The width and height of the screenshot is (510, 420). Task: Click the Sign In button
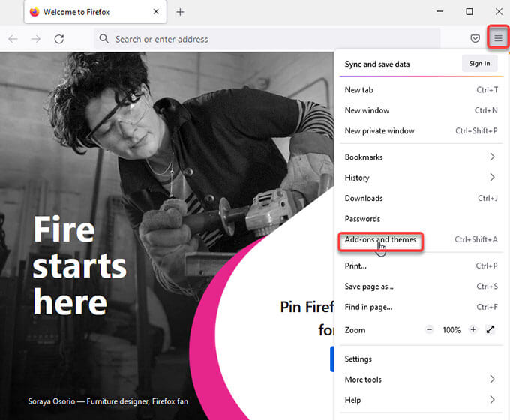[x=479, y=64]
